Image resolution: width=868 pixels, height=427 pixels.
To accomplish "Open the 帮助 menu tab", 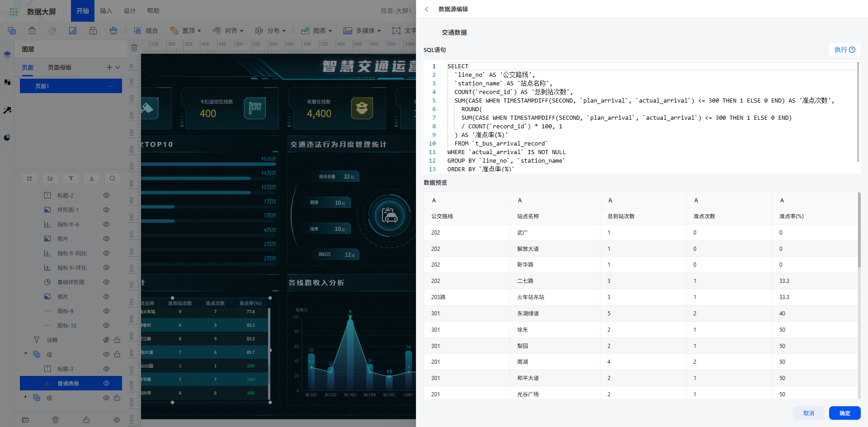I will click(x=153, y=11).
